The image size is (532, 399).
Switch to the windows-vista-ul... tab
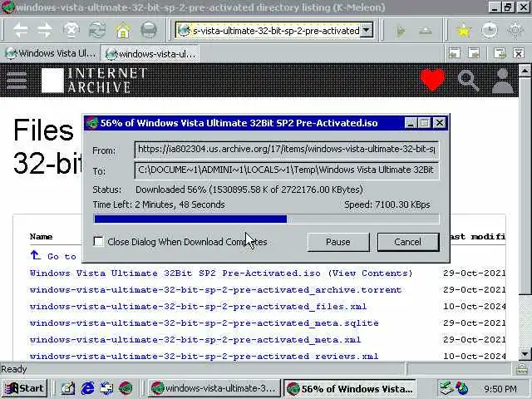pos(150,53)
